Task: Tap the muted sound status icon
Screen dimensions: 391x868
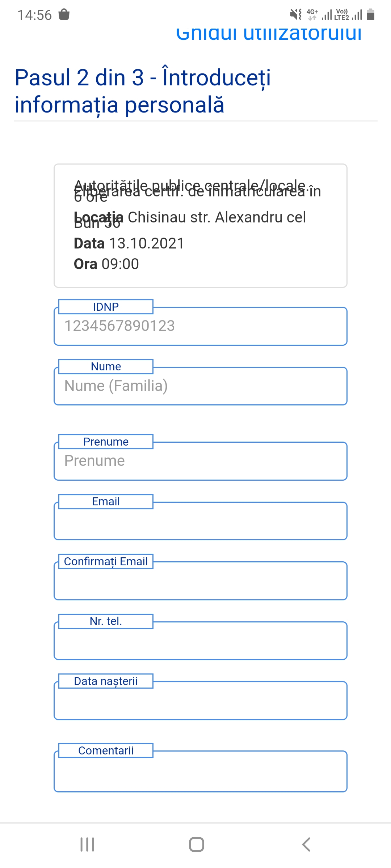Action: [296, 15]
